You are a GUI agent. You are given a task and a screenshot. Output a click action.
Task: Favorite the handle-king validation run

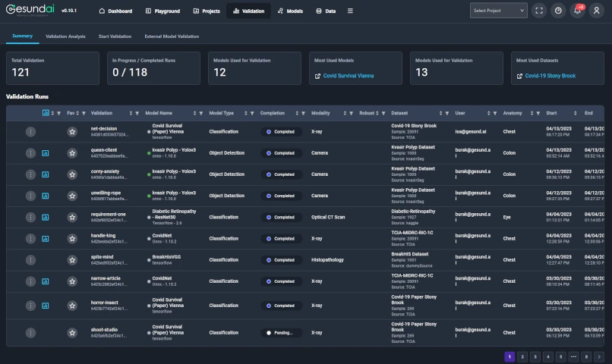click(x=72, y=239)
